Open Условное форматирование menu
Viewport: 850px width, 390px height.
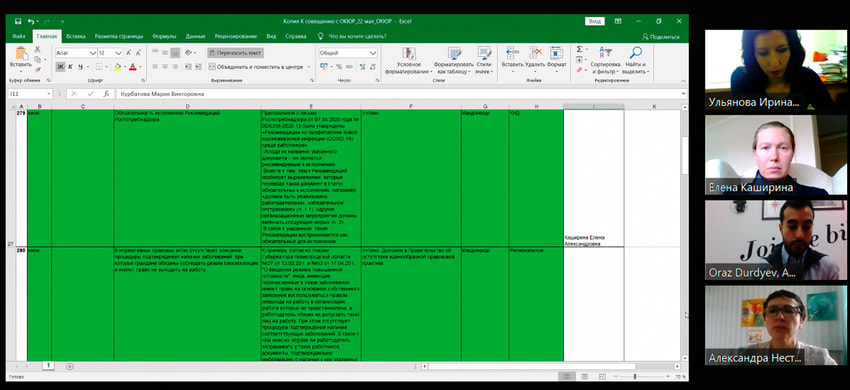[x=408, y=60]
